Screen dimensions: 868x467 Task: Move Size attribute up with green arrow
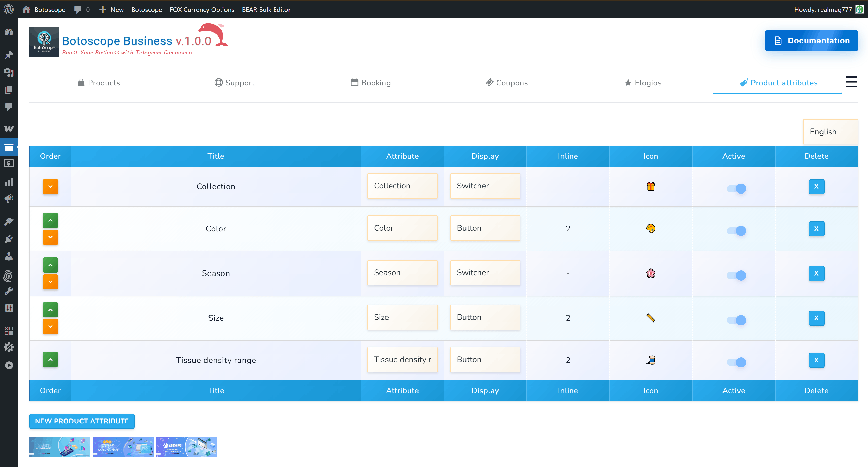pyautogui.click(x=50, y=309)
